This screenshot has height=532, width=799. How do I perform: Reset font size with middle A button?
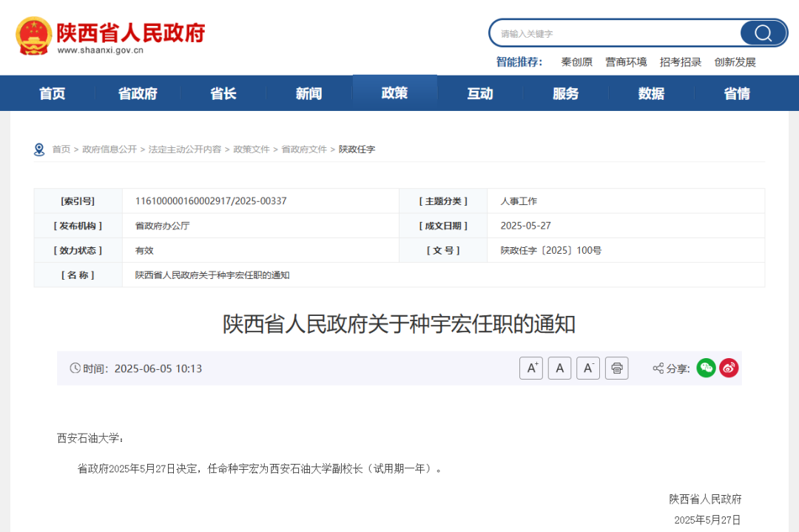point(559,368)
